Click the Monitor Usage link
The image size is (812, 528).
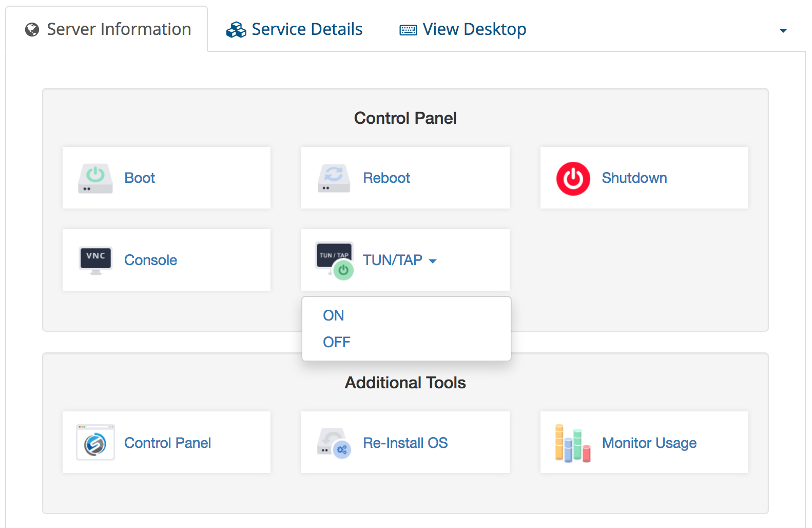(649, 443)
